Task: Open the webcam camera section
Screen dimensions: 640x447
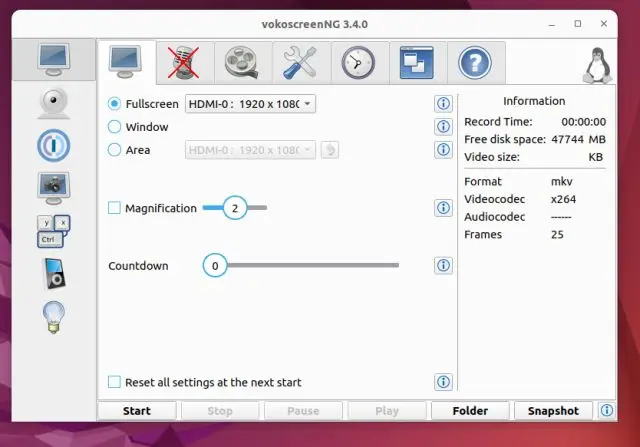Action: (x=53, y=103)
